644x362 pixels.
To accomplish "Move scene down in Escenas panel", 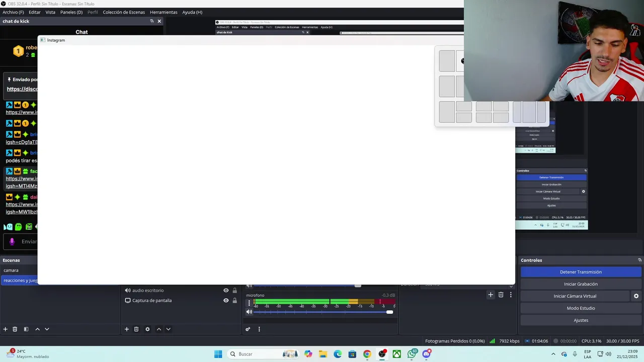I will [47, 329].
